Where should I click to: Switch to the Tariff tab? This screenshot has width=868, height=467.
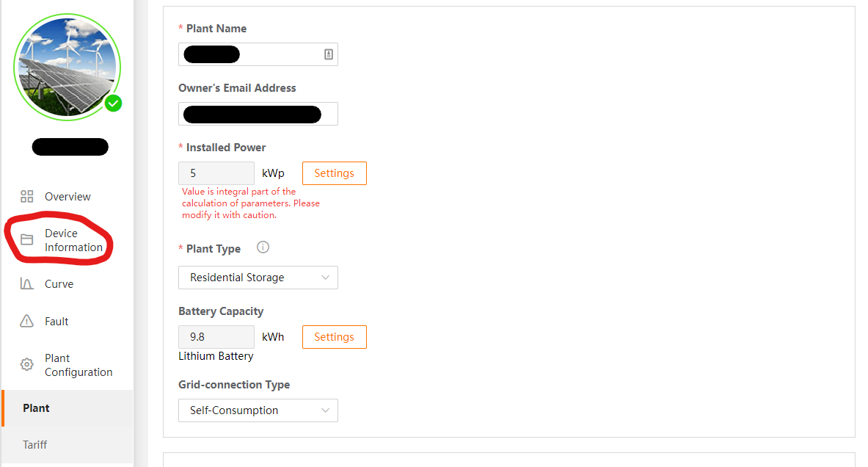pyautogui.click(x=34, y=444)
